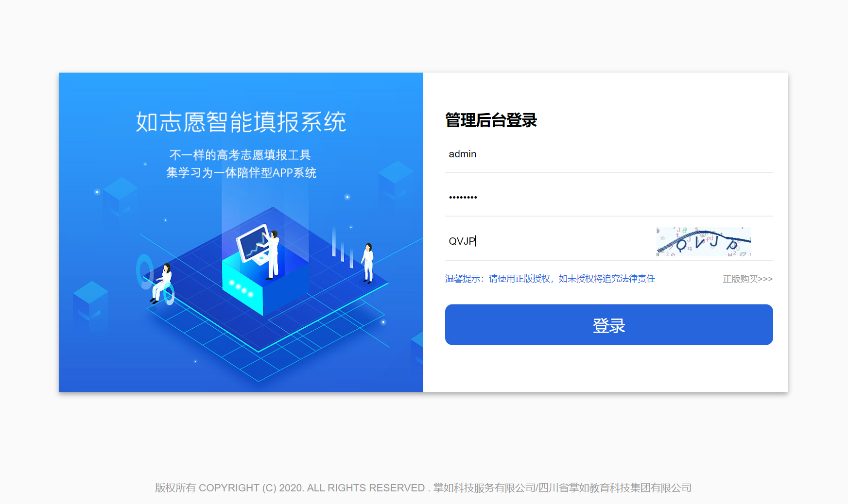Viewport: 848px width, 504px height.
Task: Click the 管理后台登录 heading
Action: pyautogui.click(x=491, y=120)
